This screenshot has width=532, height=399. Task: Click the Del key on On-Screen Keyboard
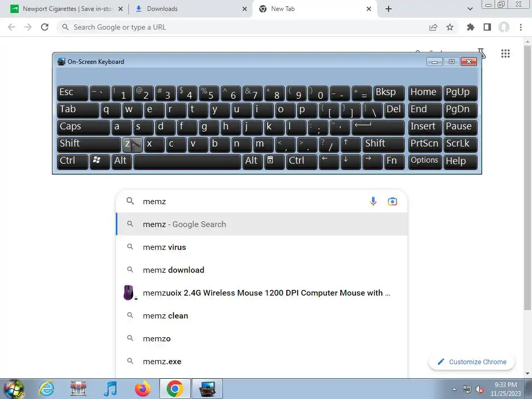pyautogui.click(x=394, y=110)
